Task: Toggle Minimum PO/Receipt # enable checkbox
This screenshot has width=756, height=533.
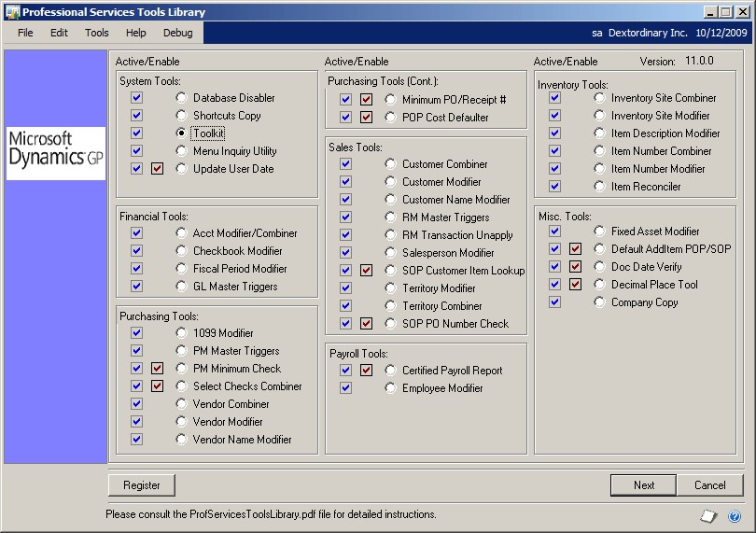Action: click(367, 100)
